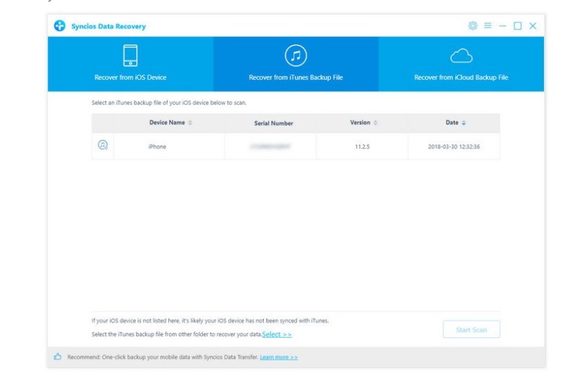Click the 'Recommend: One-click backup' text

click(163, 357)
